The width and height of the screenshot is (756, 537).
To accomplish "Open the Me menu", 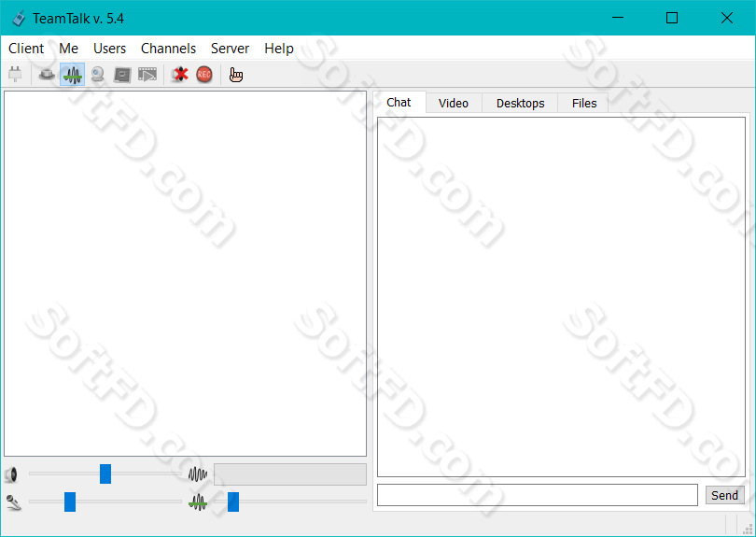I will [x=68, y=49].
